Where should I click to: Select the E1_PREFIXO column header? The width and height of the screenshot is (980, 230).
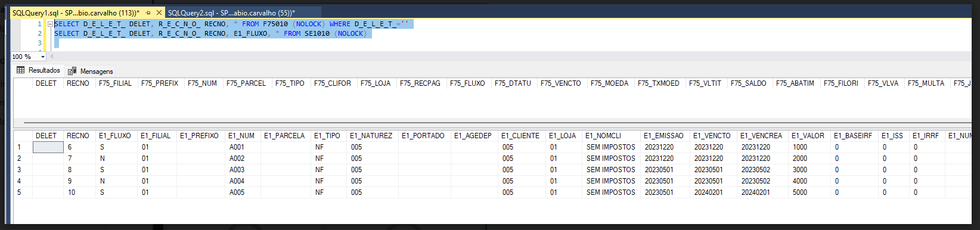coord(200,136)
